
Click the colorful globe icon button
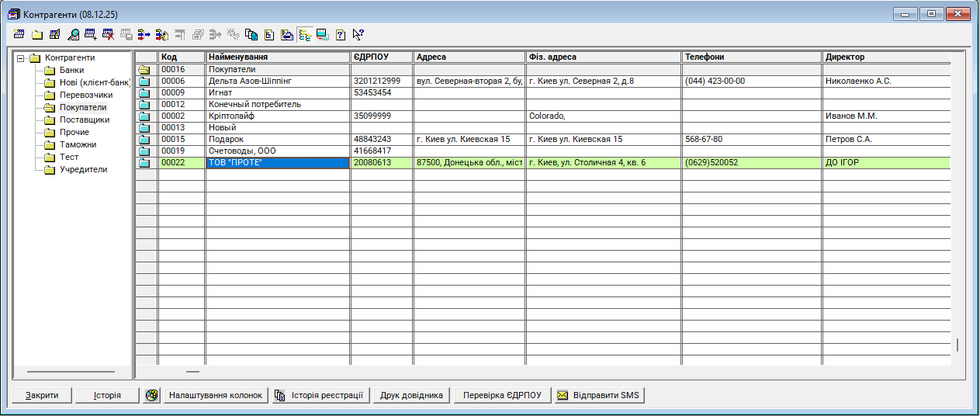(152, 395)
